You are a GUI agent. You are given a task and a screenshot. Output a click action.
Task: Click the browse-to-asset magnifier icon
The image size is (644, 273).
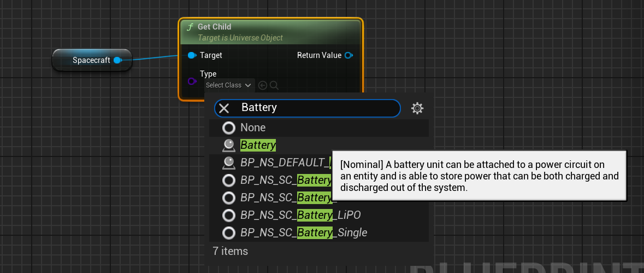pyautogui.click(x=274, y=85)
